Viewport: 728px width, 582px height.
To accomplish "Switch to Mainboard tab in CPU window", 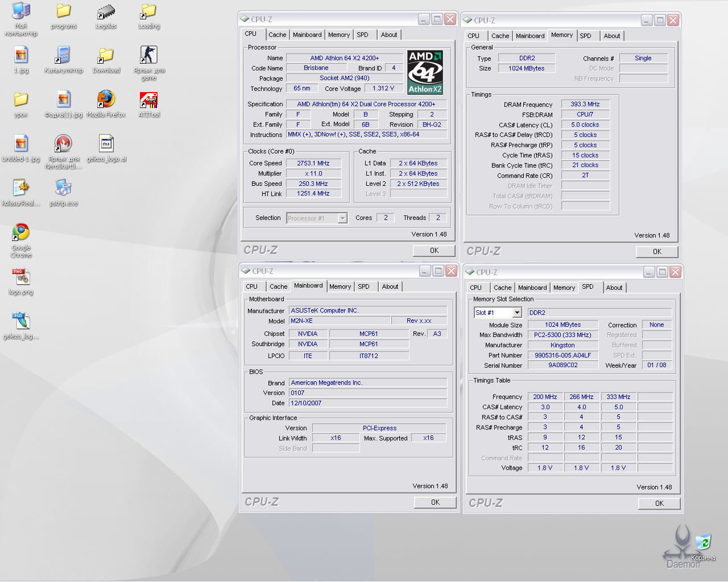I will [307, 35].
